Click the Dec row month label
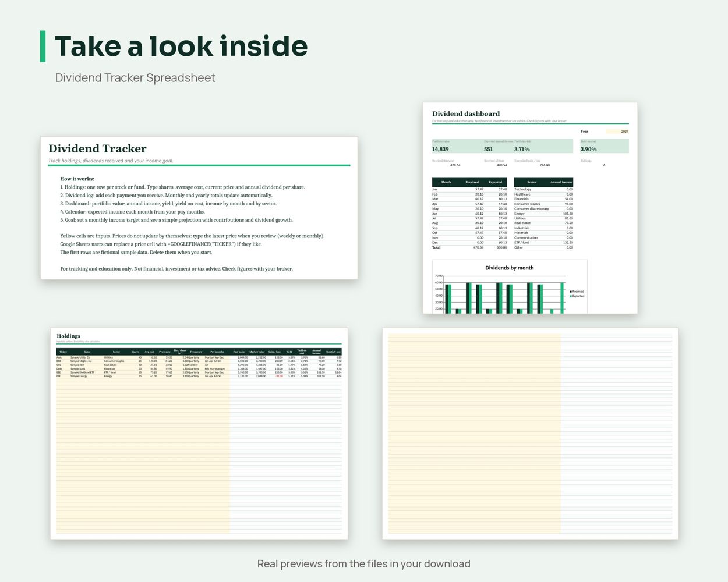 pos(435,243)
